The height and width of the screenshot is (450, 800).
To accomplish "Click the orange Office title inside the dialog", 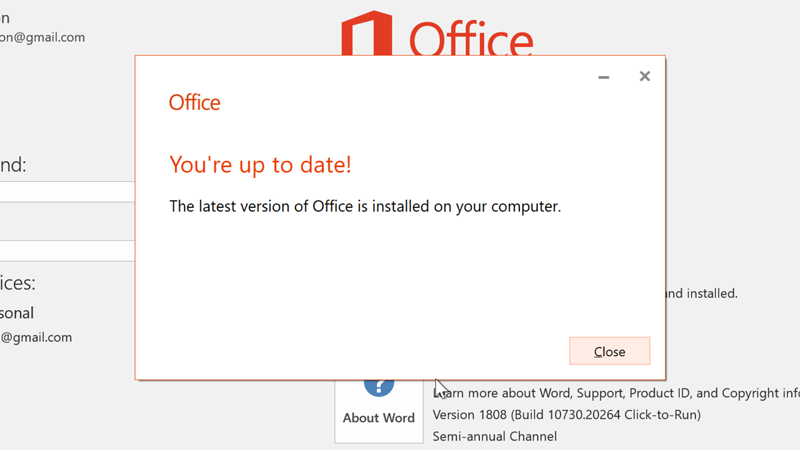I will (x=194, y=103).
